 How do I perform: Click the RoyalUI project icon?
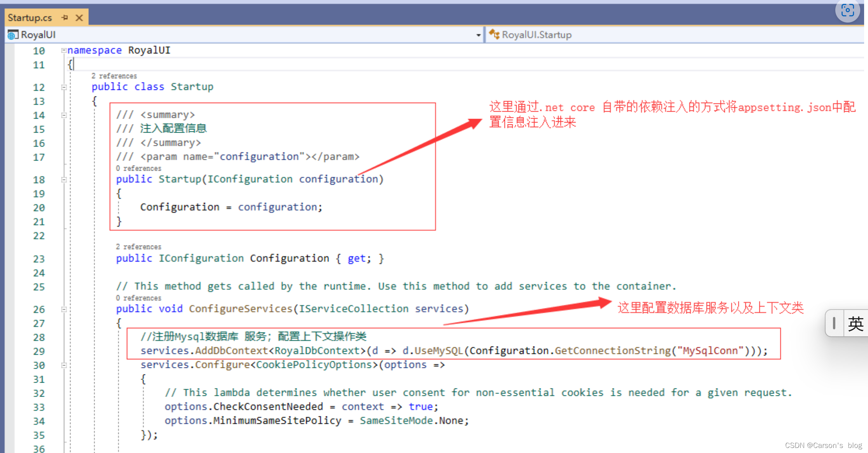12,35
